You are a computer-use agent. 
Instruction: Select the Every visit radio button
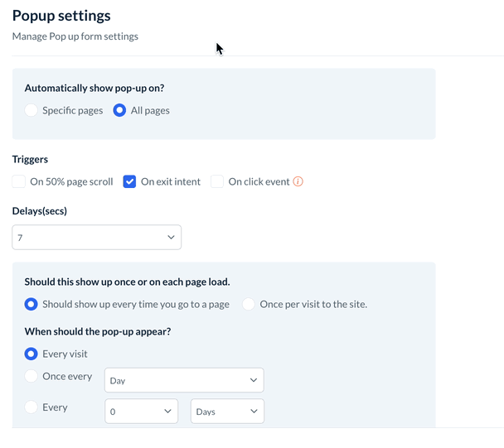click(x=31, y=354)
